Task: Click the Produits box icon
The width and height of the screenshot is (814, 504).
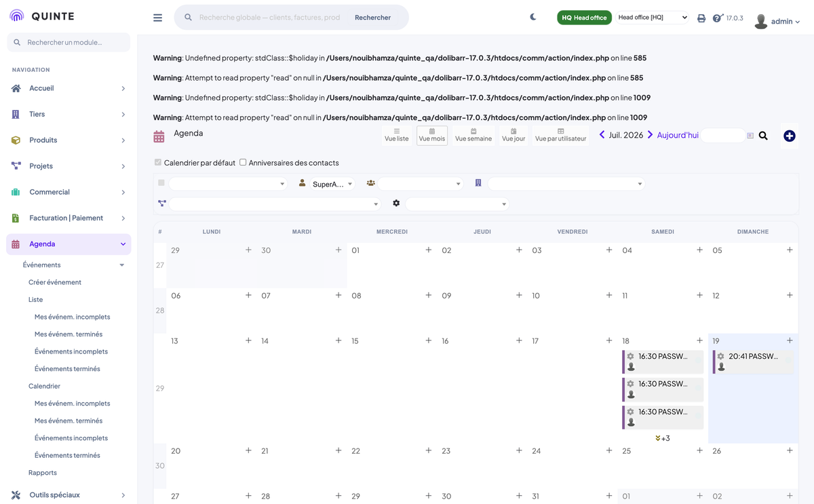Action: click(16, 140)
